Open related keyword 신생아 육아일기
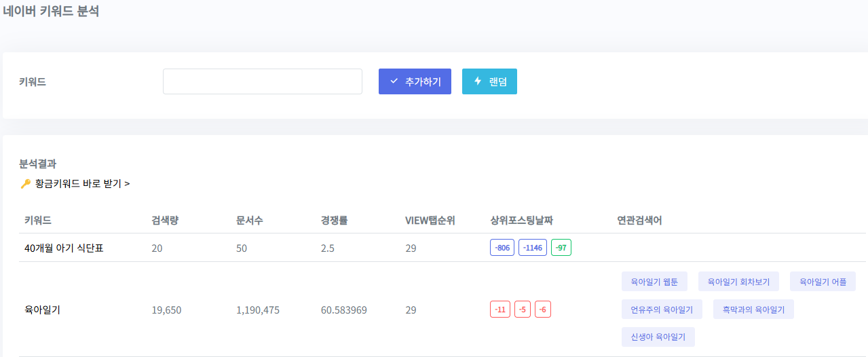The width and height of the screenshot is (868, 357). click(658, 337)
